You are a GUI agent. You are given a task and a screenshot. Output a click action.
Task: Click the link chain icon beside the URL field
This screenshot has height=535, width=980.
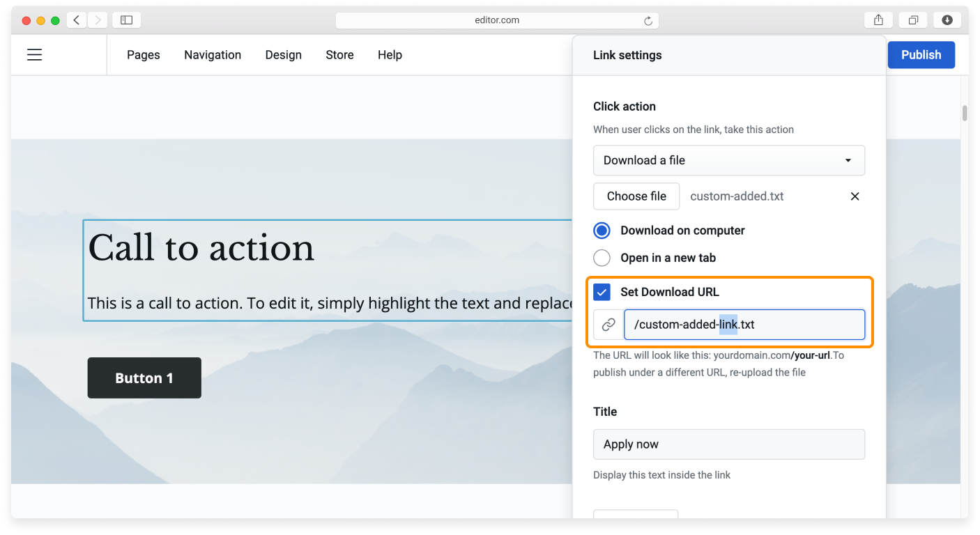(608, 325)
